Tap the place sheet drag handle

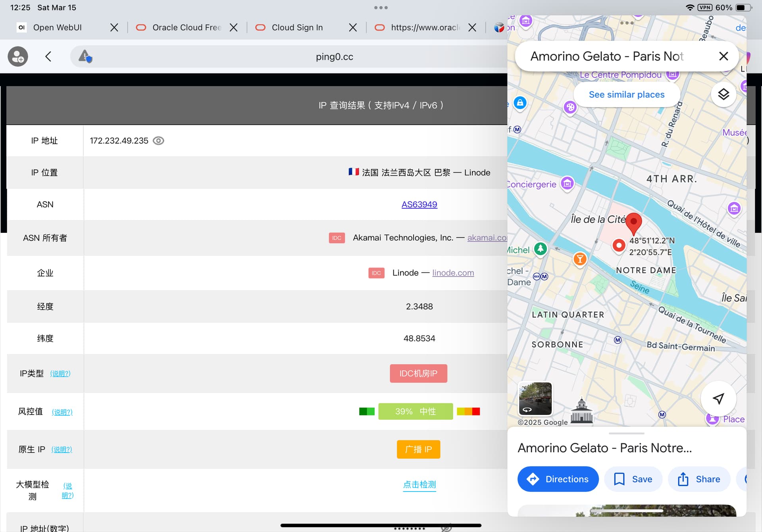627,433
